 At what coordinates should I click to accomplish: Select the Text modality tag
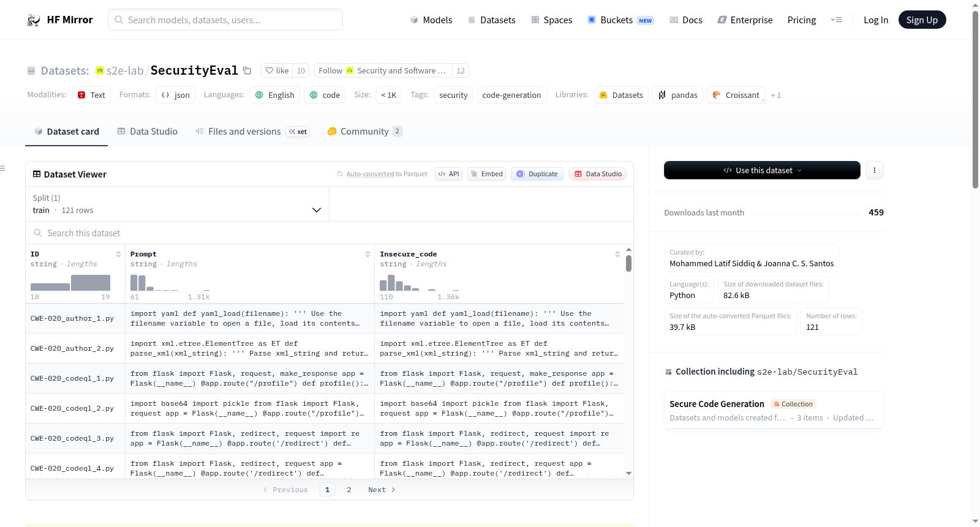pyautogui.click(x=91, y=95)
